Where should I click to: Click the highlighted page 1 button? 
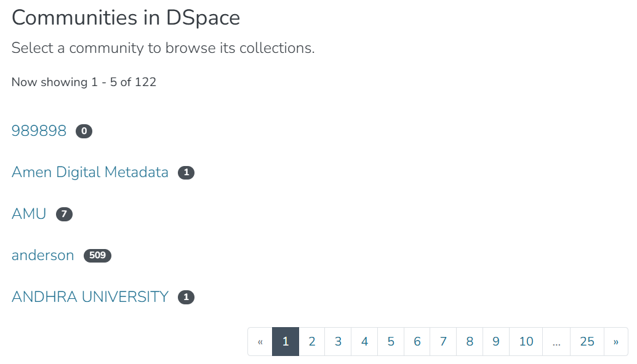(285, 341)
